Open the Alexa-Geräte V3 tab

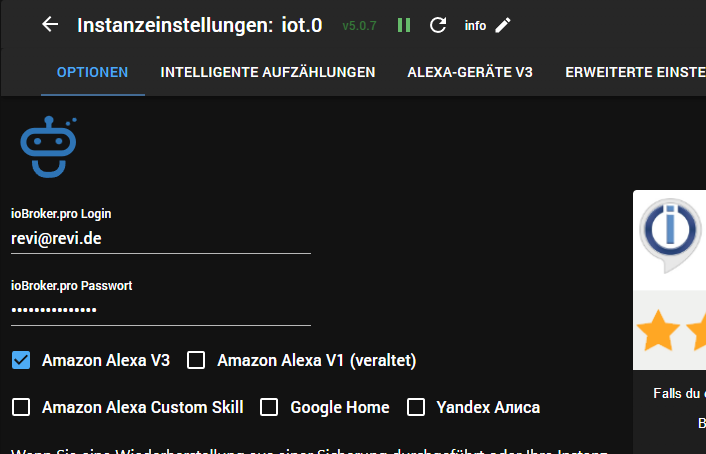[x=470, y=72]
